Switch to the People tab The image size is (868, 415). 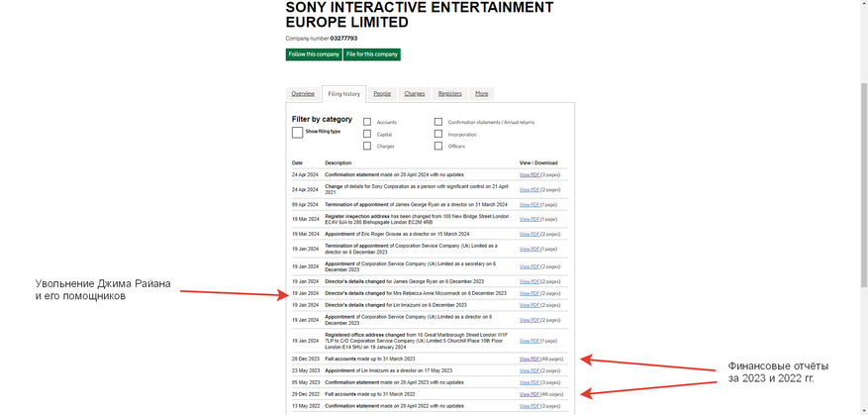point(382,94)
